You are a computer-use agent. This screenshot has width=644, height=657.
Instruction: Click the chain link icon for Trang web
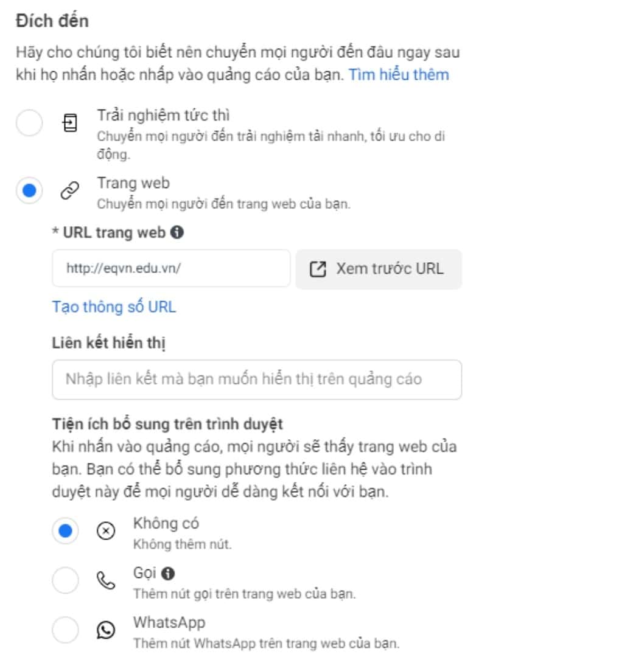71,192
